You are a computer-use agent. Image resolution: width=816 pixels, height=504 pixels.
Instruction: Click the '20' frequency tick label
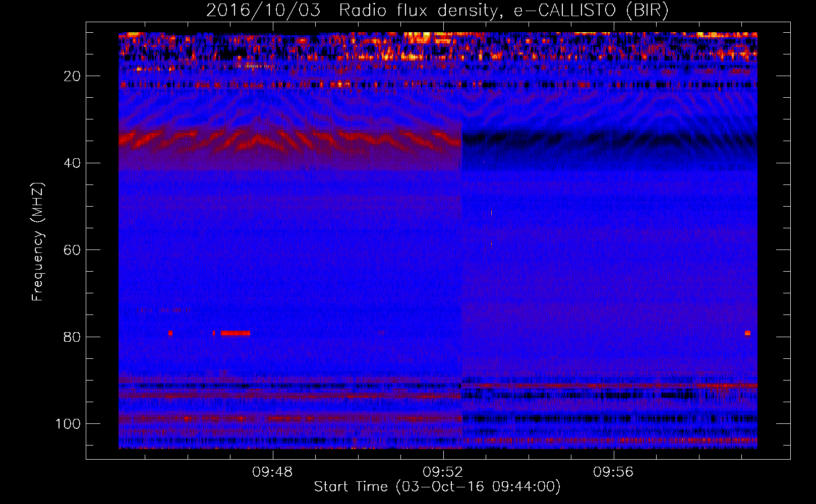[73, 76]
